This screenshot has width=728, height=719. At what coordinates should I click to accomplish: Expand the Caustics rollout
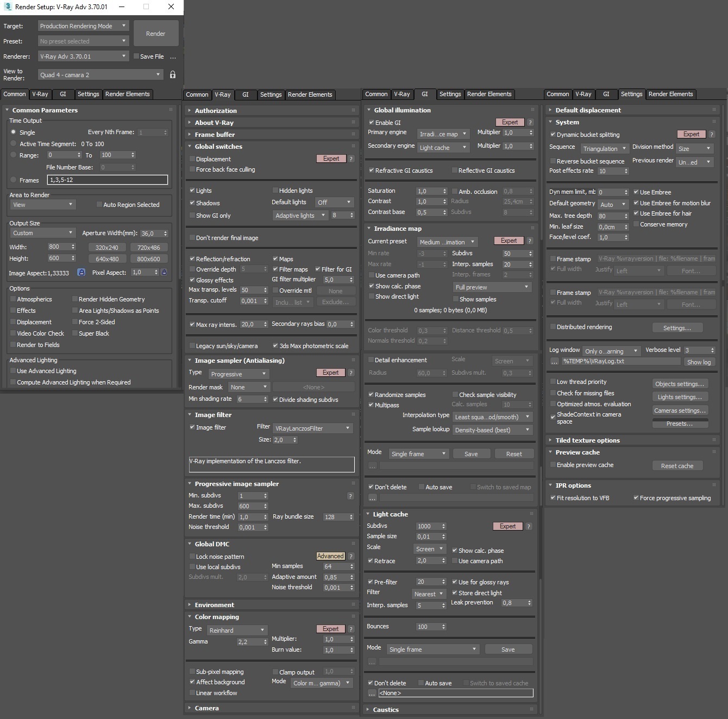click(x=386, y=710)
